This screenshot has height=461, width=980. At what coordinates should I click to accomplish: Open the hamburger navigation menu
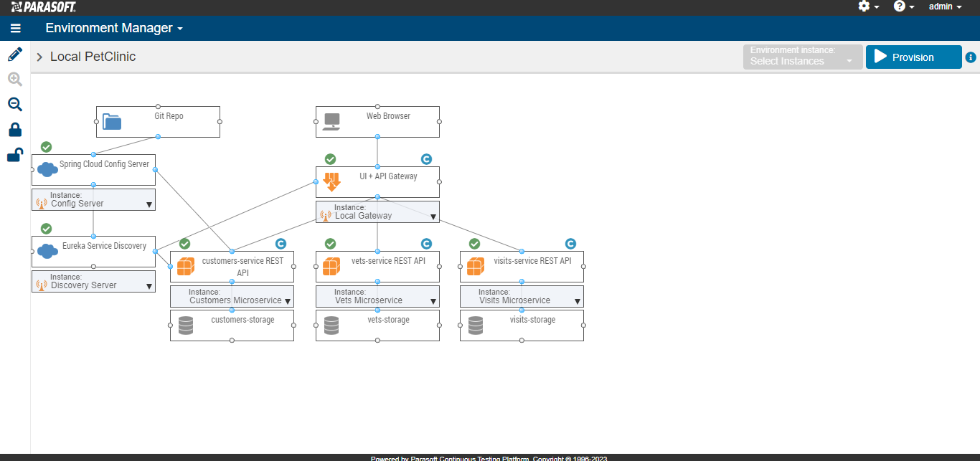point(16,29)
